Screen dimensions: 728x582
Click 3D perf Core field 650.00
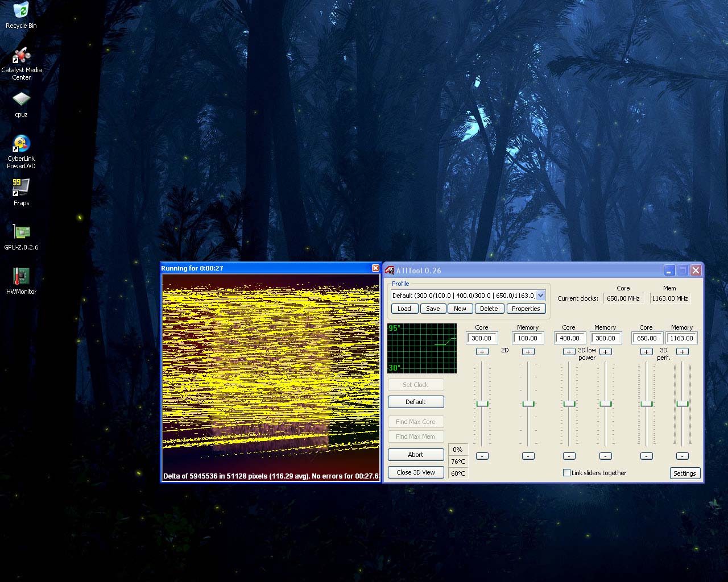click(647, 338)
